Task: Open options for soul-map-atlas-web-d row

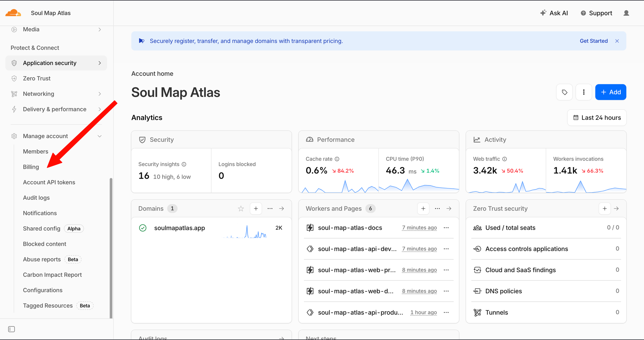Action: click(446, 291)
